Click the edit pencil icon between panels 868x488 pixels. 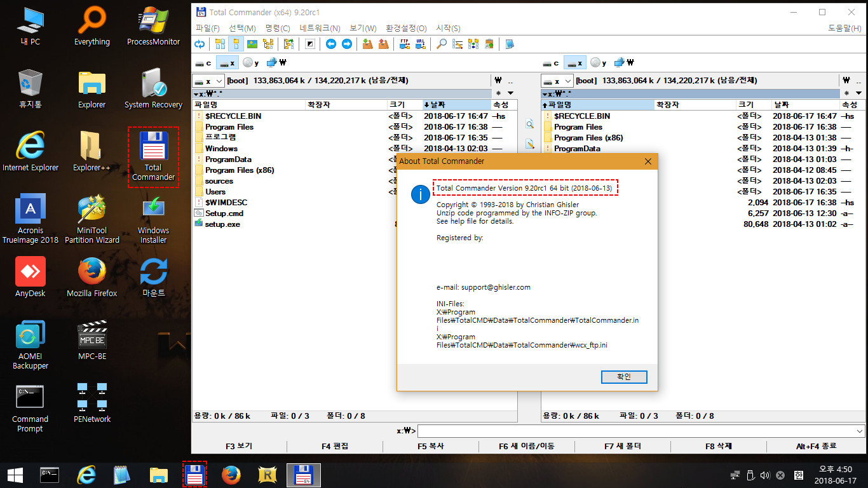[529, 144]
